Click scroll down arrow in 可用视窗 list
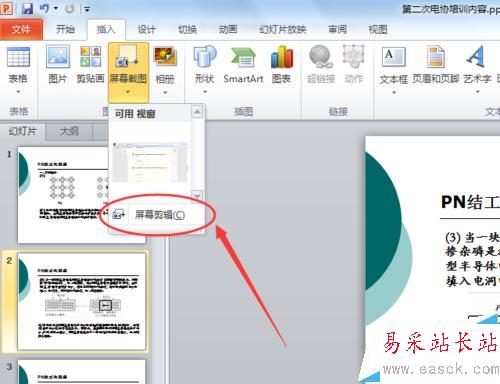The height and width of the screenshot is (384, 500). 197,195
